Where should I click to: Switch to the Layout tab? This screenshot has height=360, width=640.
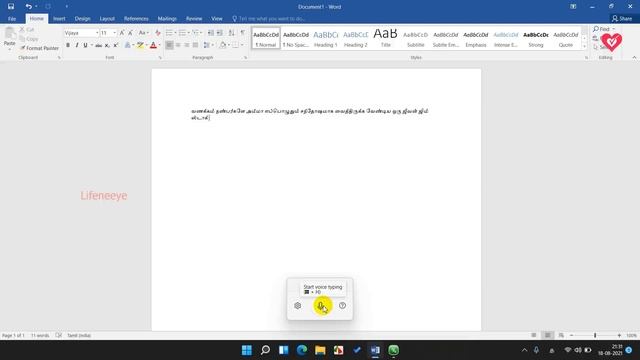click(x=107, y=19)
